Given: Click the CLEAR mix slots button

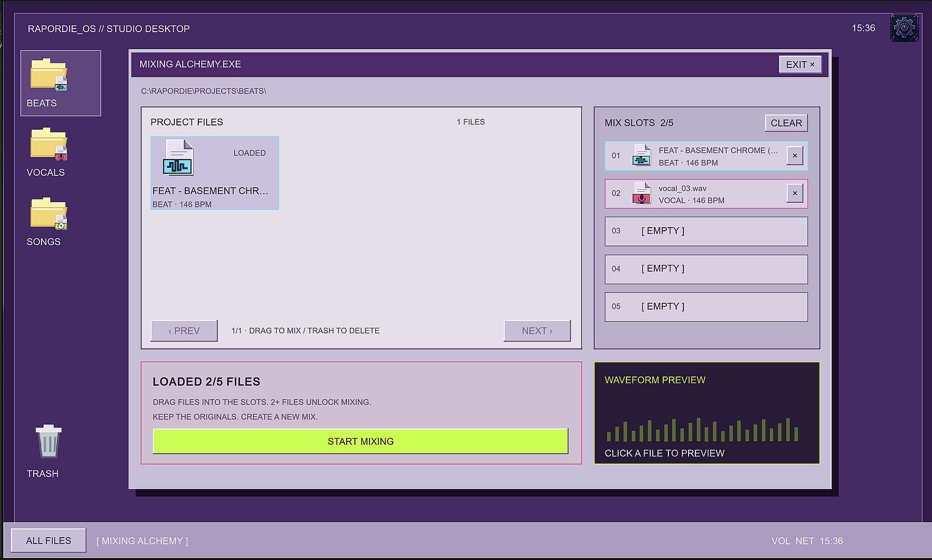Looking at the screenshot, I should tap(786, 123).
